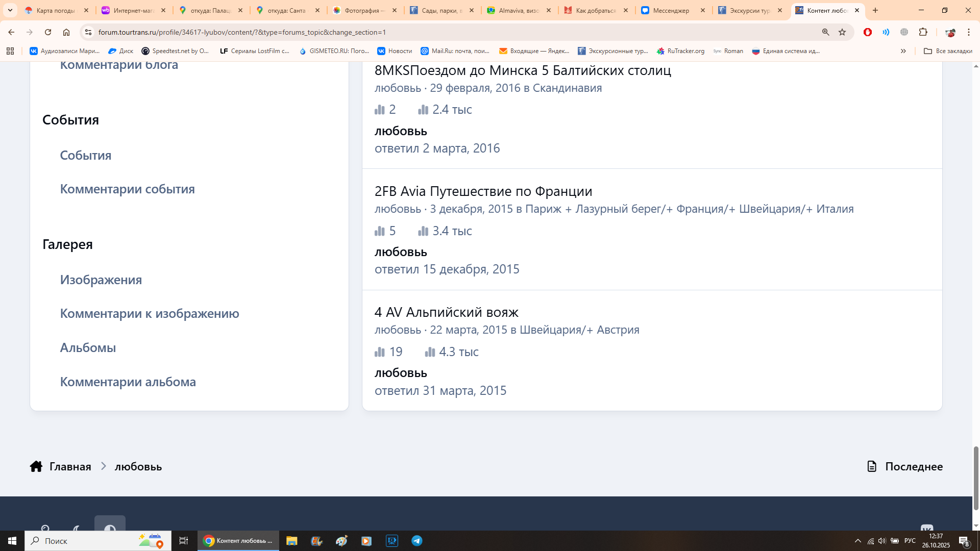Open the Chrome extensions puzzle icon

tap(923, 32)
